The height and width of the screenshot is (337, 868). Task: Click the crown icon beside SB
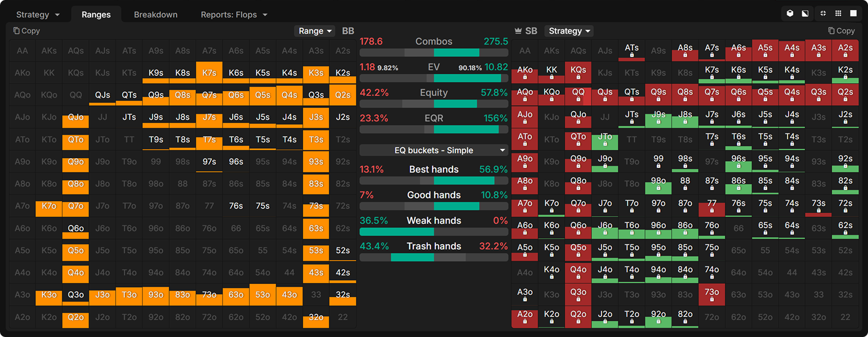pyautogui.click(x=518, y=31)
